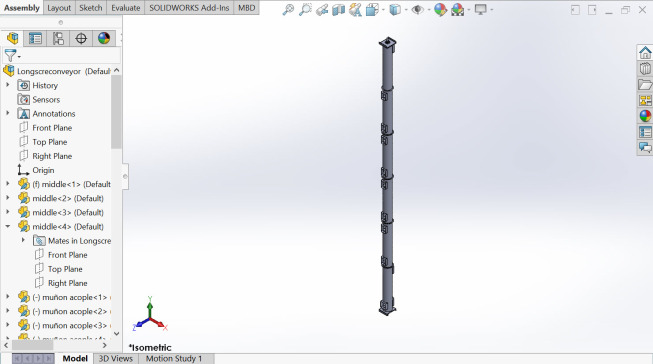This screenshot has width=653, height=364.
Task: Open the ConfigurationManager tab icon
Action: 58,39
